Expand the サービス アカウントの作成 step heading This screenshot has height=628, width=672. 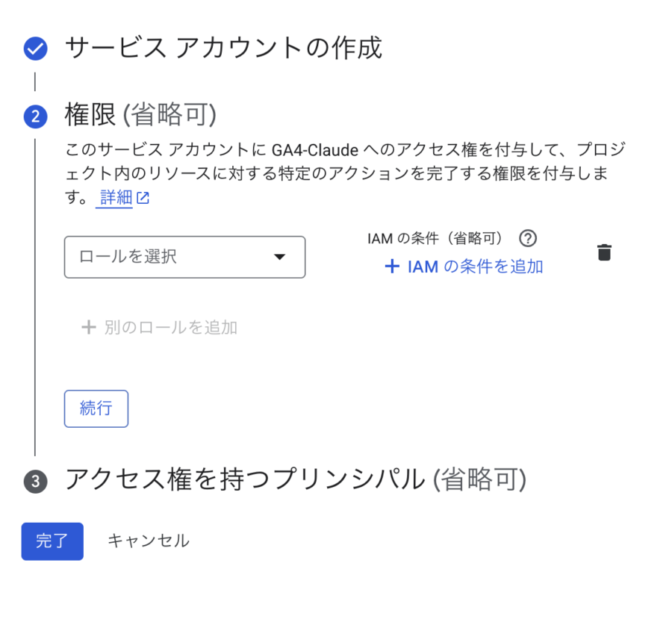223,49
